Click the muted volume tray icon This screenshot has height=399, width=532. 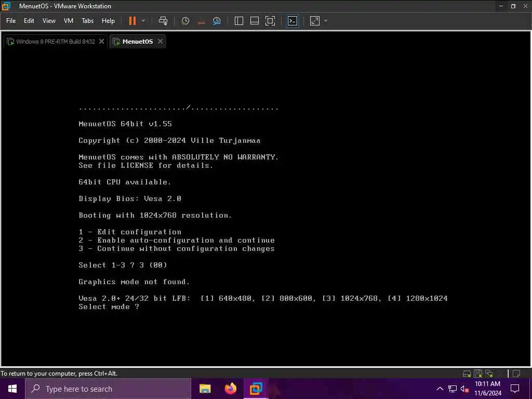click(x=464, y=389)
